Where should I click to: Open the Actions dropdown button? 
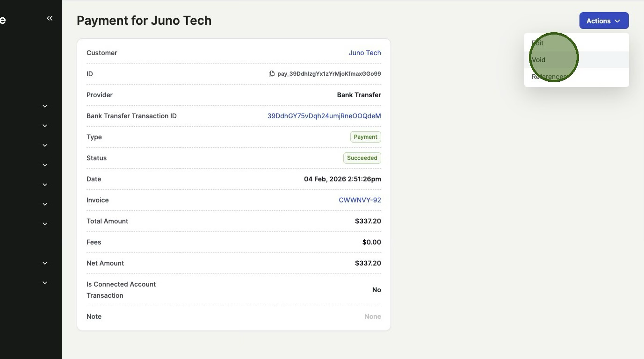point(603,21)
